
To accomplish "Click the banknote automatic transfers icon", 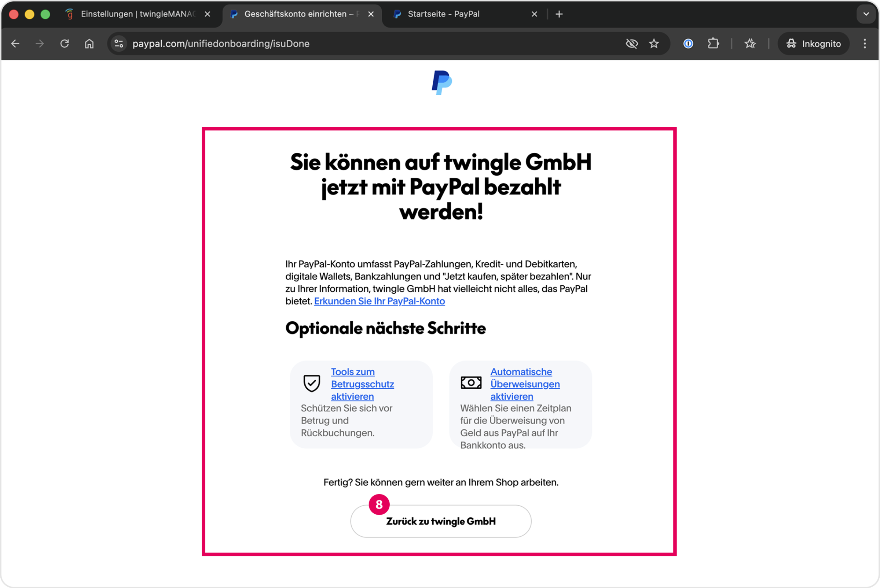I will [x=471, y=383].
